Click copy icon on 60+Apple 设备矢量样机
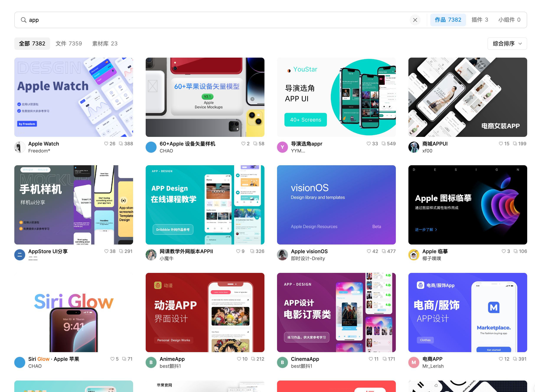 pos(255,144)
